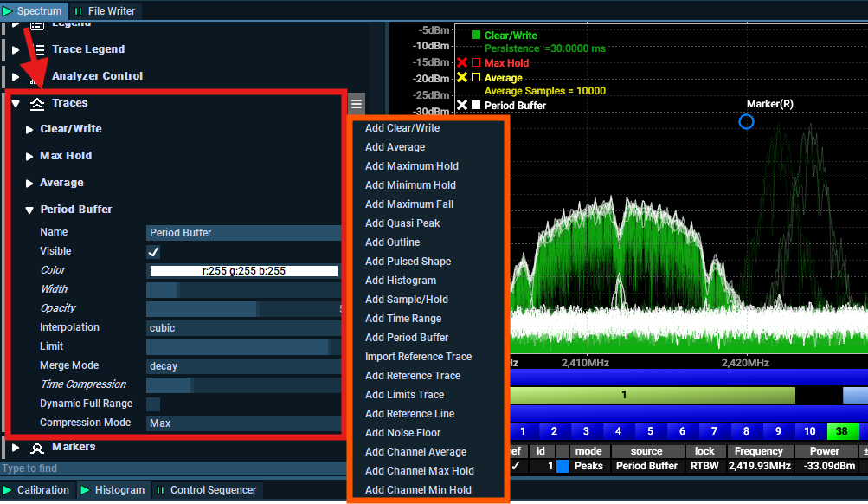Uncheck the Visible checkbox for Period Buffer
The height and width of the screenshot is (504, 868).
153,252
